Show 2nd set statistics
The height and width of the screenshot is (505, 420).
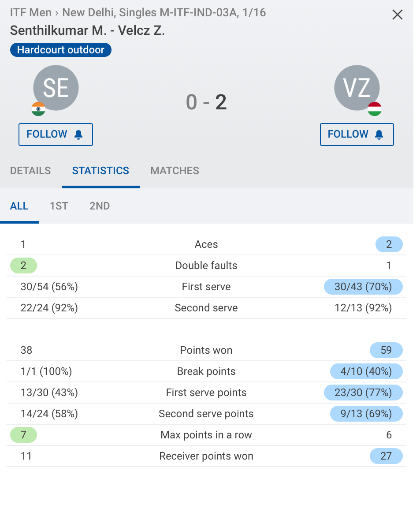click(100, 206)
